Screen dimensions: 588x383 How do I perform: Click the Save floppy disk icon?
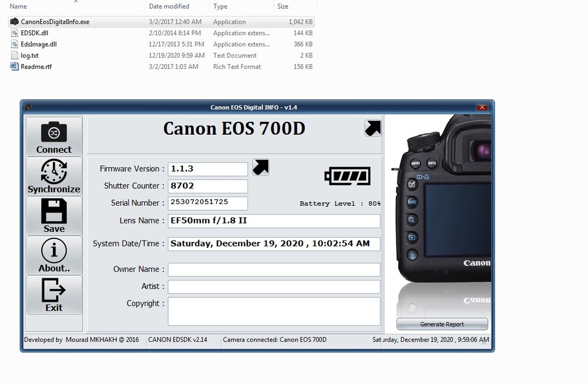[54, 215]
